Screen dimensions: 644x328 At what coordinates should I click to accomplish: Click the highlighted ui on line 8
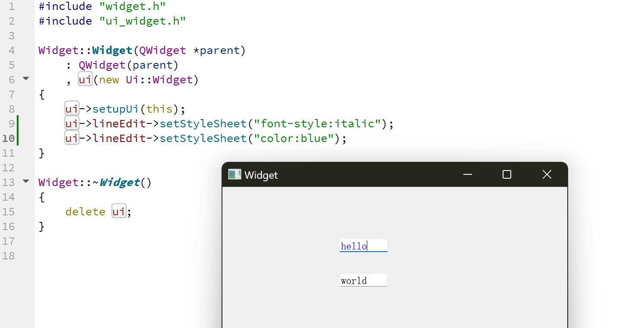[72, 109]
